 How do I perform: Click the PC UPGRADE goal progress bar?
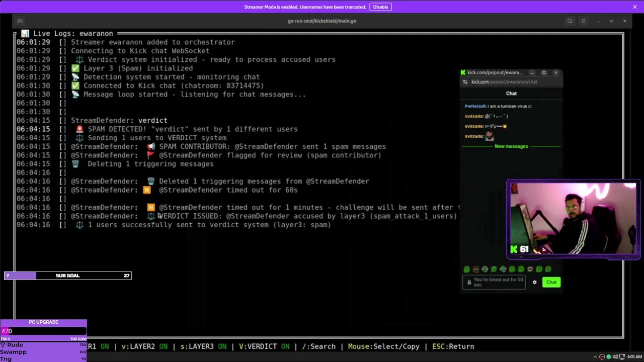43,331
